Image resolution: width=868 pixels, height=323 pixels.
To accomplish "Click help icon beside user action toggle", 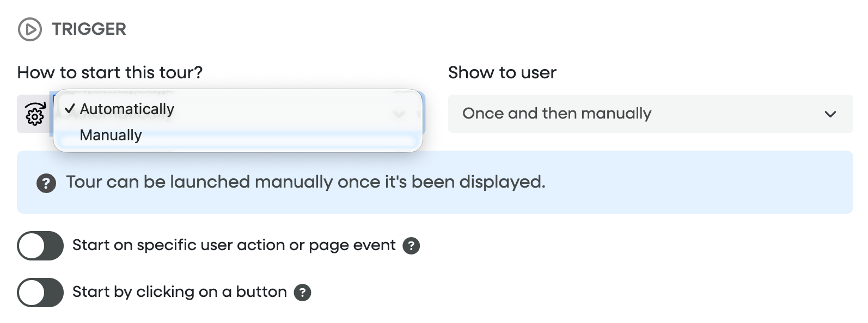I will 411,246.
